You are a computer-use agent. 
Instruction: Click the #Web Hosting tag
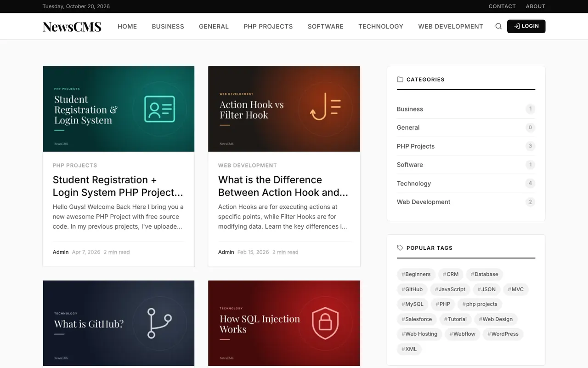pos(419,334)
